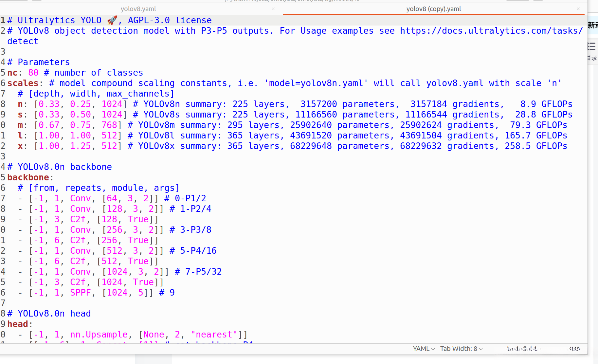
Task: Click 'C2f' in the [128, True] row
Action: (x=78, y=219)
